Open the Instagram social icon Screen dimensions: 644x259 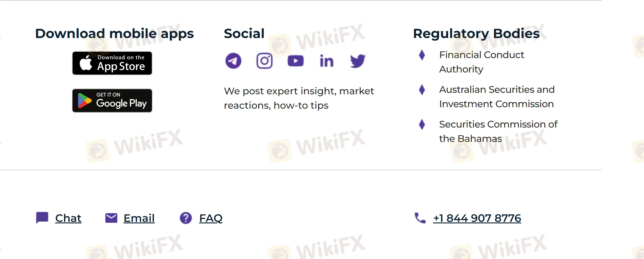coord(265,61)
